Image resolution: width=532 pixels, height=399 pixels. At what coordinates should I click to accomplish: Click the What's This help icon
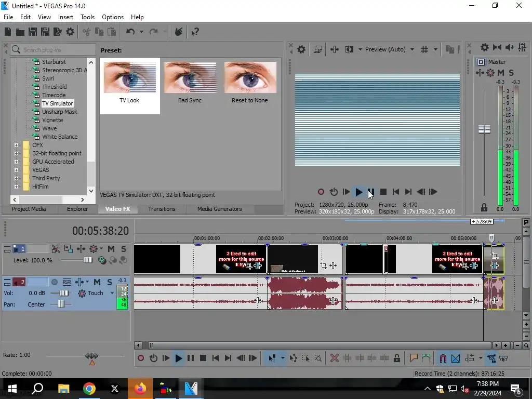click(195, 32)
